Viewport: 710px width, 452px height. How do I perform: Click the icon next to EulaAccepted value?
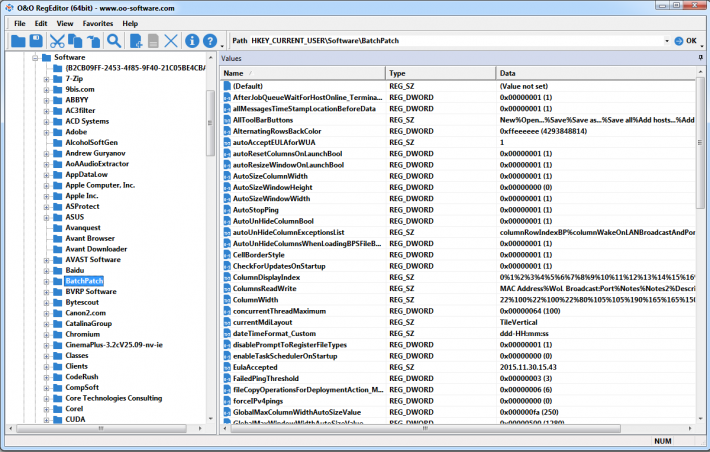(x=227, y=367)
